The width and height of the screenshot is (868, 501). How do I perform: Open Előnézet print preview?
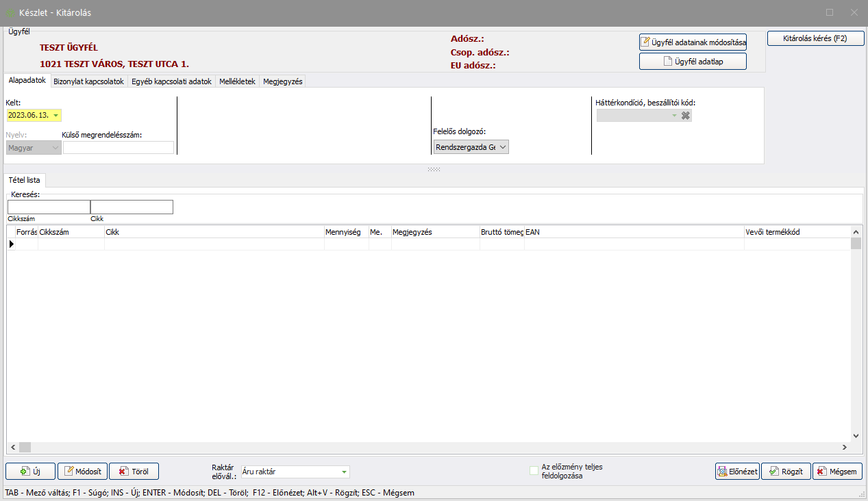737,472
